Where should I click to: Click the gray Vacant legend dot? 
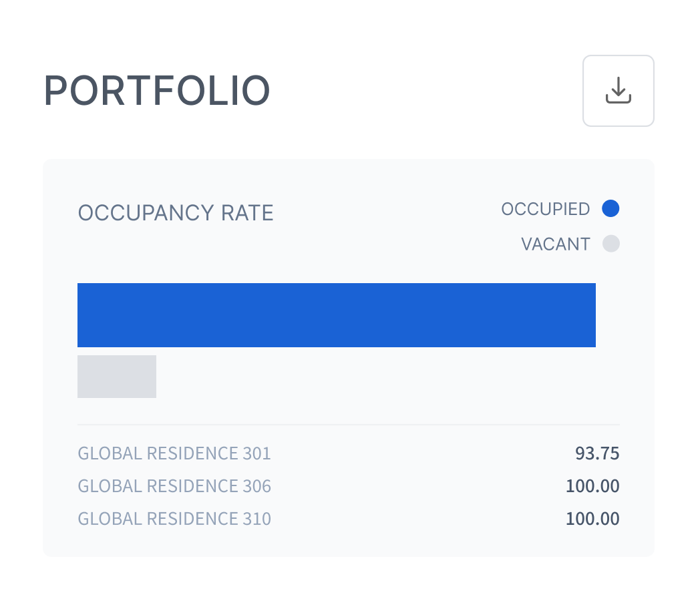coord(610,244)
